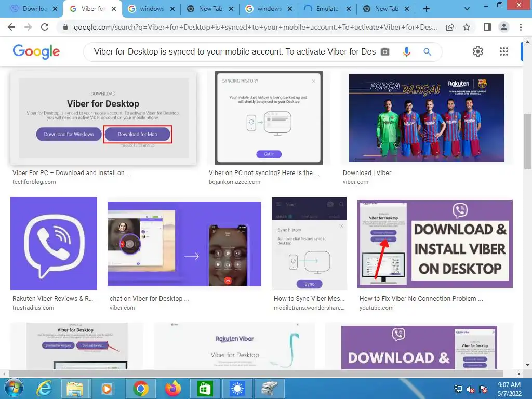Click the forward navigation arrow
Screen dimensions: 532x399
[28, 27]
